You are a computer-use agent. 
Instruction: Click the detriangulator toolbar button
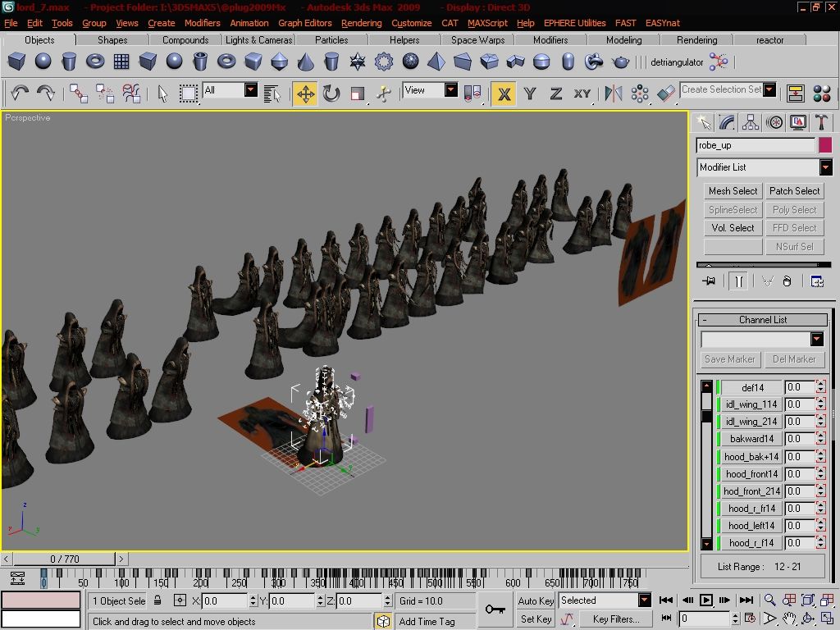click(677, 62)
